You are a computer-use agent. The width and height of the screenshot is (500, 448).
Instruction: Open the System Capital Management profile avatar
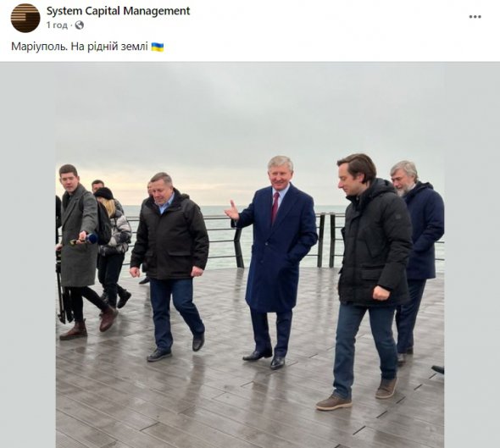click(25, 18)
